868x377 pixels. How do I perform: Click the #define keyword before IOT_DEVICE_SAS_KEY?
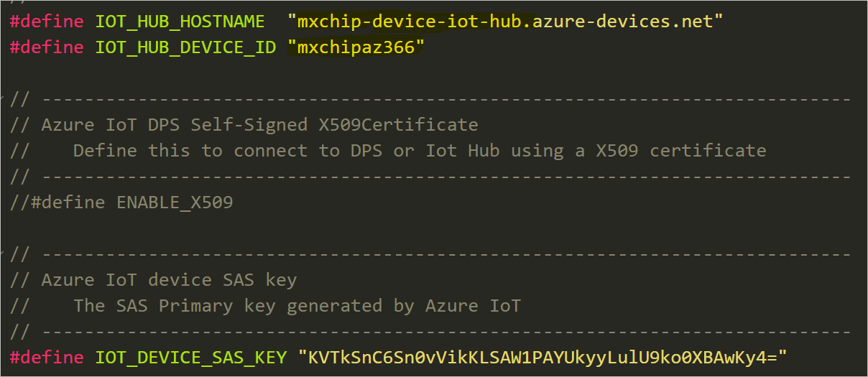point(47,357)
